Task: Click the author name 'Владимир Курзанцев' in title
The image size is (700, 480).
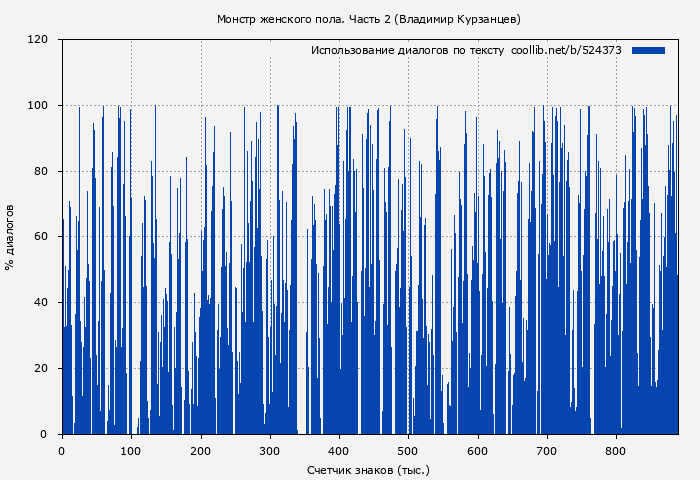Action: click(458, 19)
